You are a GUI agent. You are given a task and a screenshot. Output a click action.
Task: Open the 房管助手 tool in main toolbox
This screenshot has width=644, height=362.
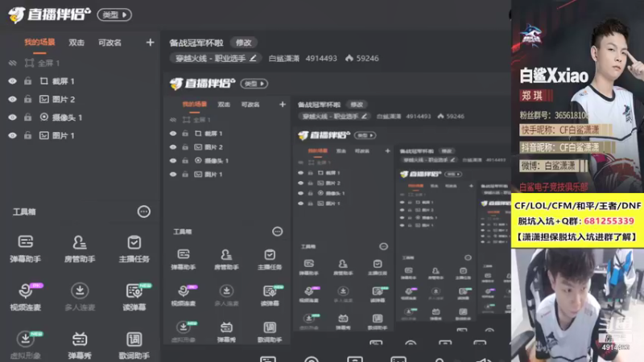point(80,248)
